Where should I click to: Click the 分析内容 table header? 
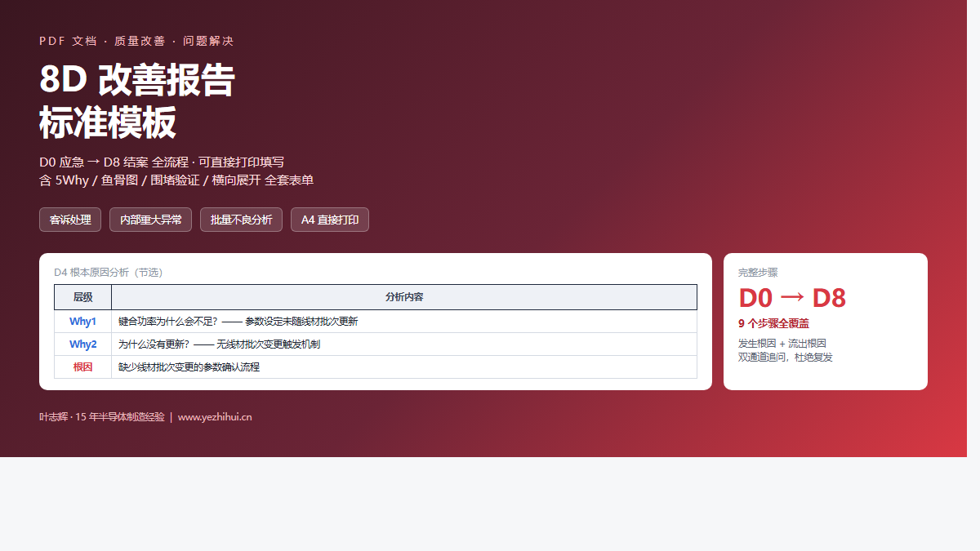pos(404,297)
